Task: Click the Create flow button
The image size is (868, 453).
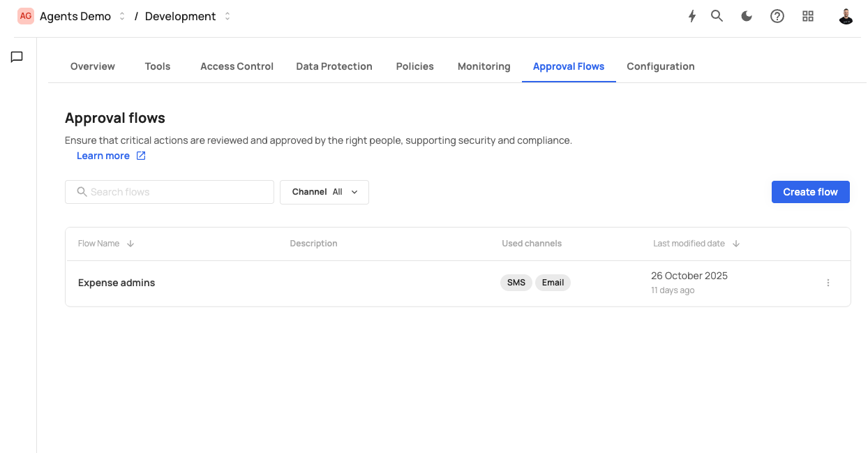Action: (810, 192)
